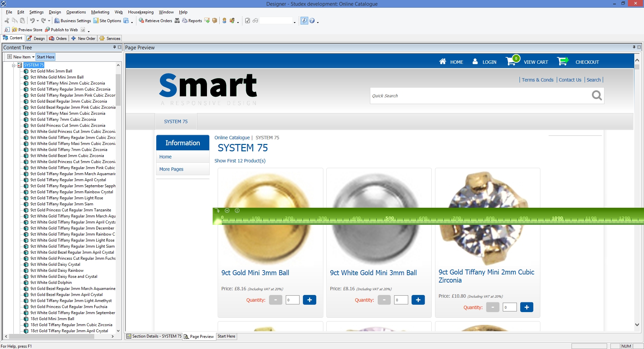644x349 pixels.
Task: Click Retrieve Orders in the toolbar
Action: 155,21
